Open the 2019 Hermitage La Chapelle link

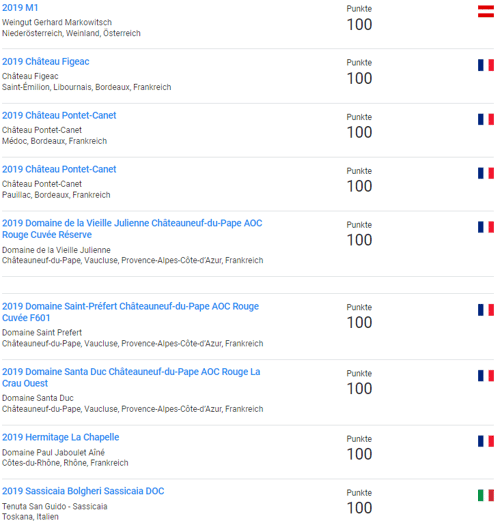pos(61,437)
